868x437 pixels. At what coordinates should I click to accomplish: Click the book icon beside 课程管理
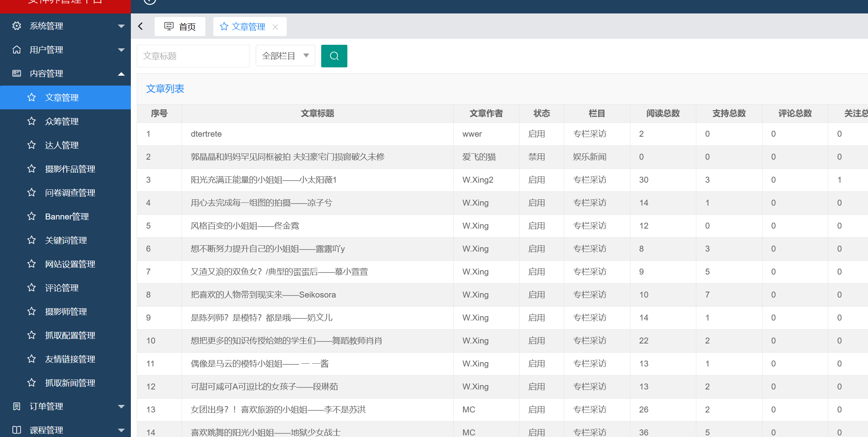coord(17,430)
